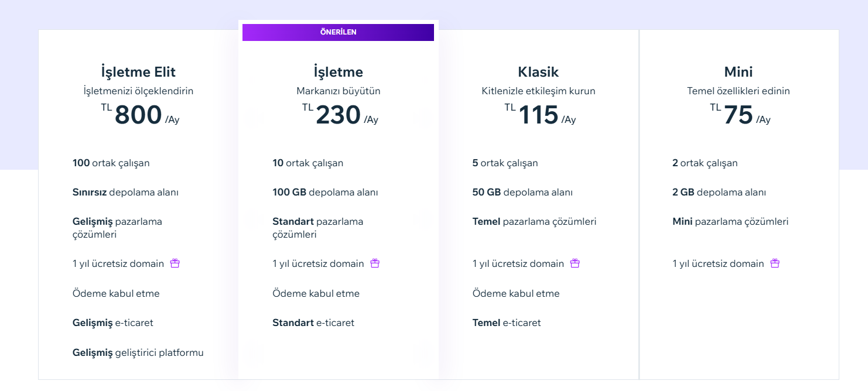Select the Klasik plan heading
868x391 pixels.
pyautogui.click(x=538, y=72)
